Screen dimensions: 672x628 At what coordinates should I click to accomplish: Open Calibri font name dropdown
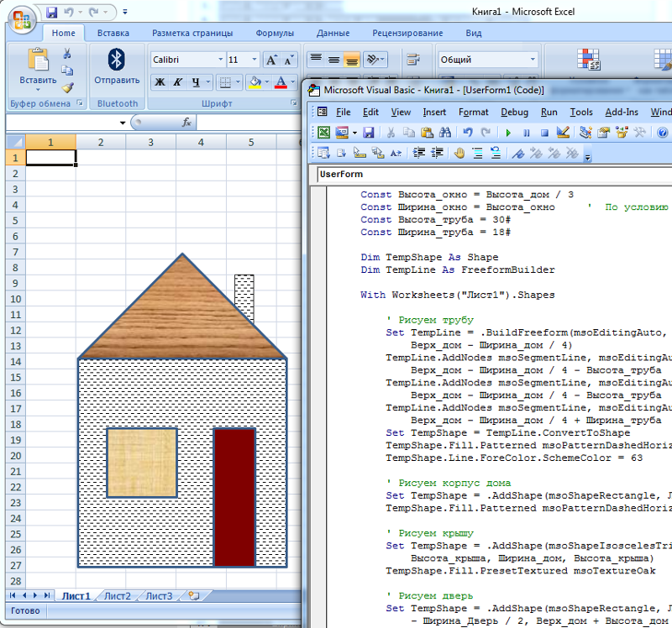pos(221,60)
